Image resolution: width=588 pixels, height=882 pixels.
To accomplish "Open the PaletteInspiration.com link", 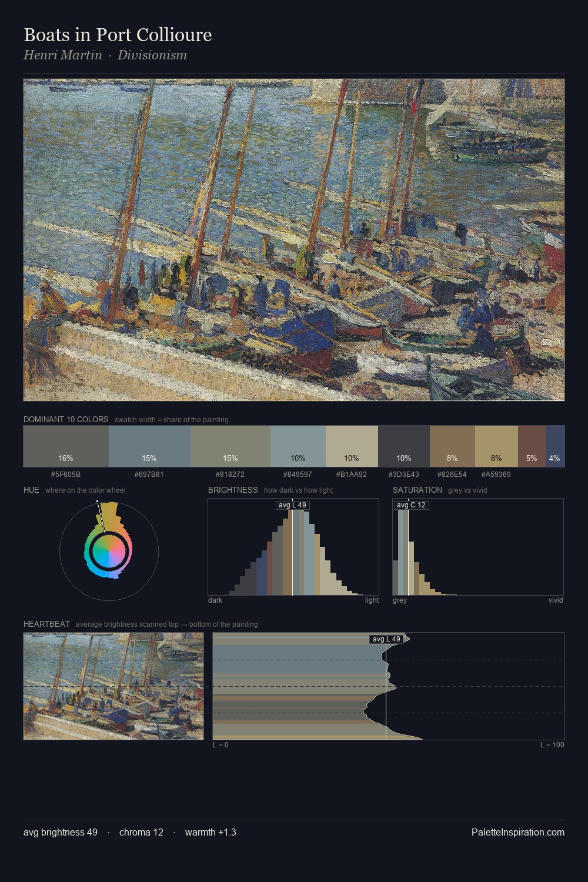I will [x=518, y=832].
